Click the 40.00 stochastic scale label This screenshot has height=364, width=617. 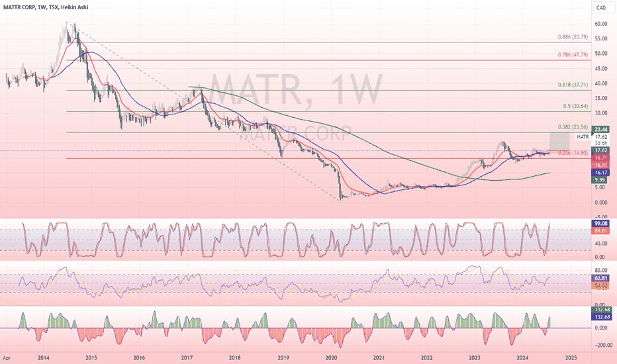click(x=601, y=244)
